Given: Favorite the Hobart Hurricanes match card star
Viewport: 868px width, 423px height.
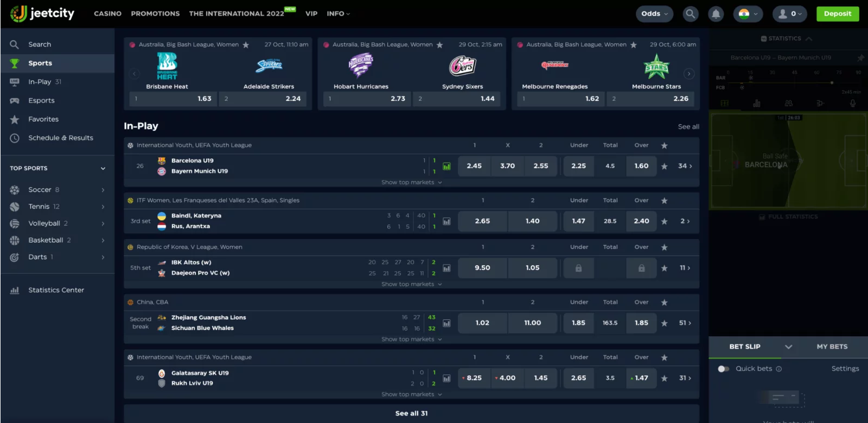Looking at the screenshot, I should click(439, 45).
